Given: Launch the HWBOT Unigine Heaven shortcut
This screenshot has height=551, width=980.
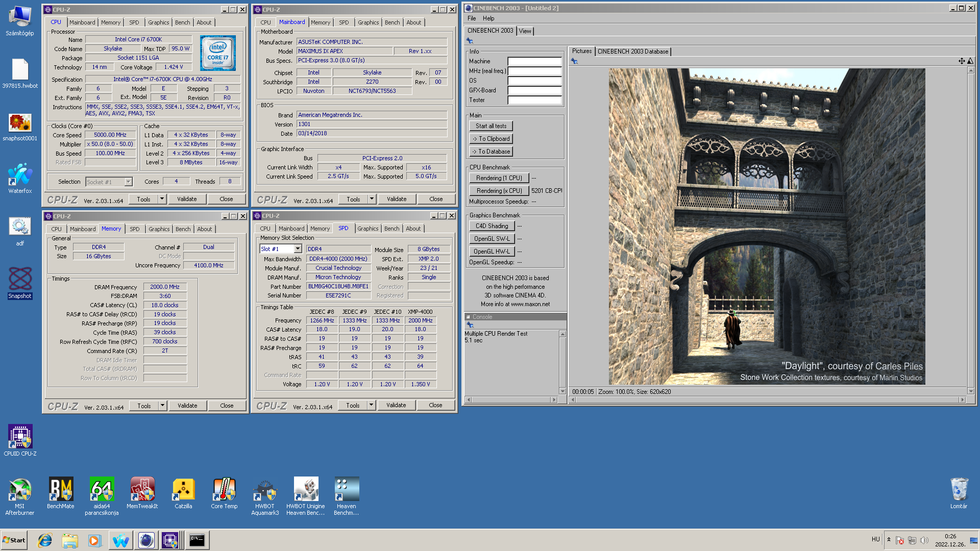Looking at the screenshot, I should (x=306, y=496).
